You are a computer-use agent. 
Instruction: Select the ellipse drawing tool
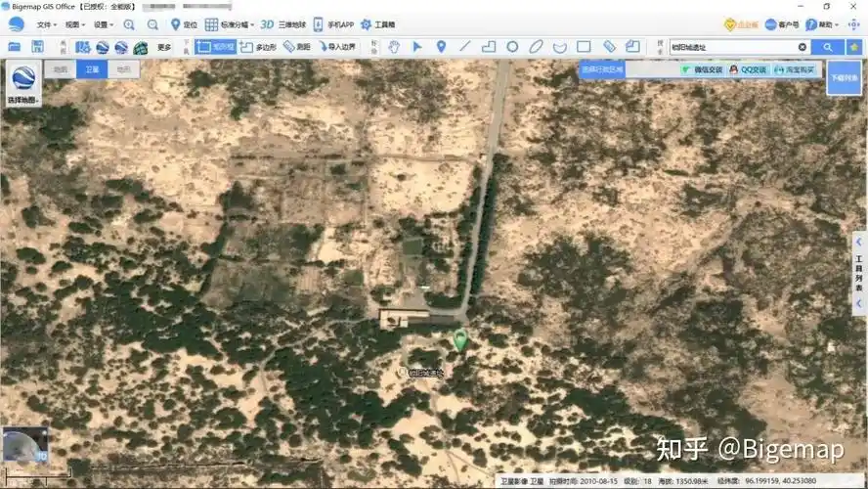(x=536, y=46)
